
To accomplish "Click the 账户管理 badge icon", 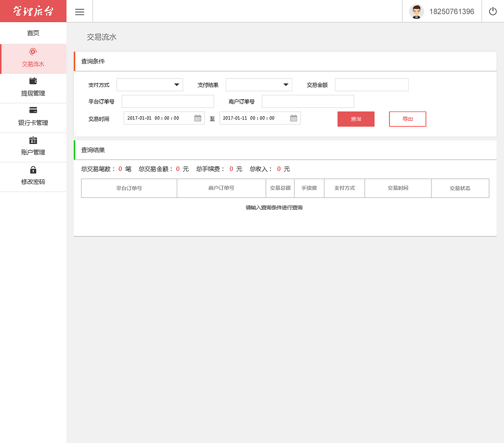I will (33, 140).
